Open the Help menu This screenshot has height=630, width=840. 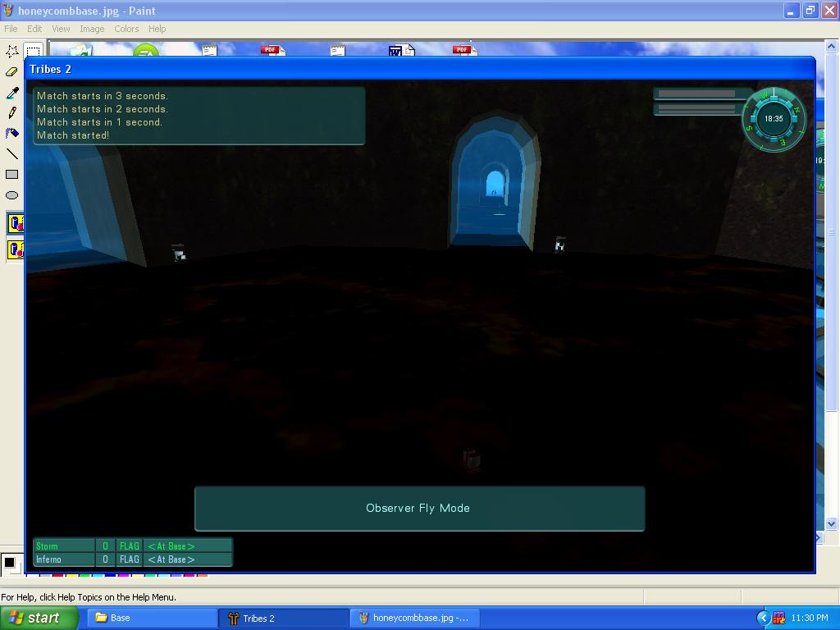[x=157, y=29]
